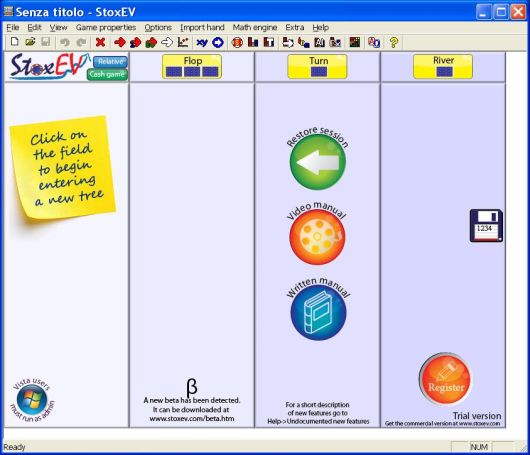Open the View menu
Image resolution: width=530 pixels, height=455 pixels.
coord(58,27)
